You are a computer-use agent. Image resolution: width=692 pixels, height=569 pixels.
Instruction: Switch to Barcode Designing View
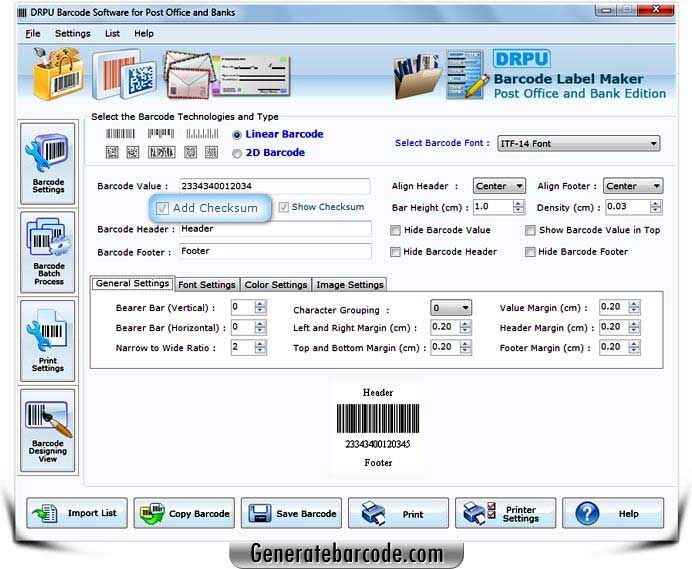pos(48,431)
